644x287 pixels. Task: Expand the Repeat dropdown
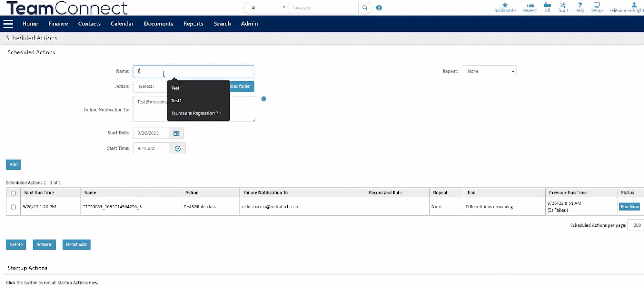[x=489, y=71]
